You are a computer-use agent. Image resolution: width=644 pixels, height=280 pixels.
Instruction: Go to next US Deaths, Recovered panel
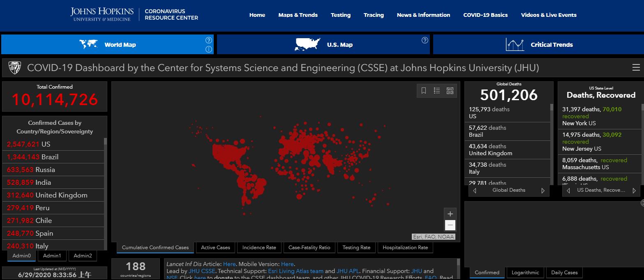coord(634,190)
